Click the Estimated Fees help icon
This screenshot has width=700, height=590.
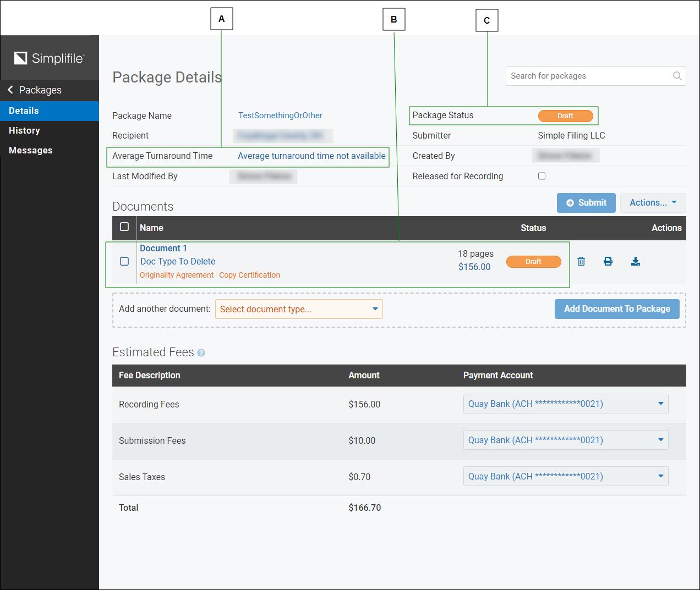click(x=201, y=353)
